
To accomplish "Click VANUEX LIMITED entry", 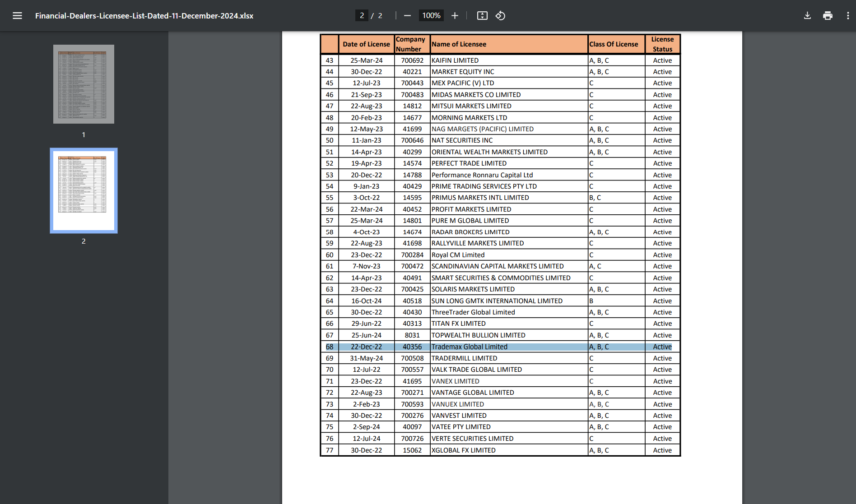I will [x=457, y=404].
